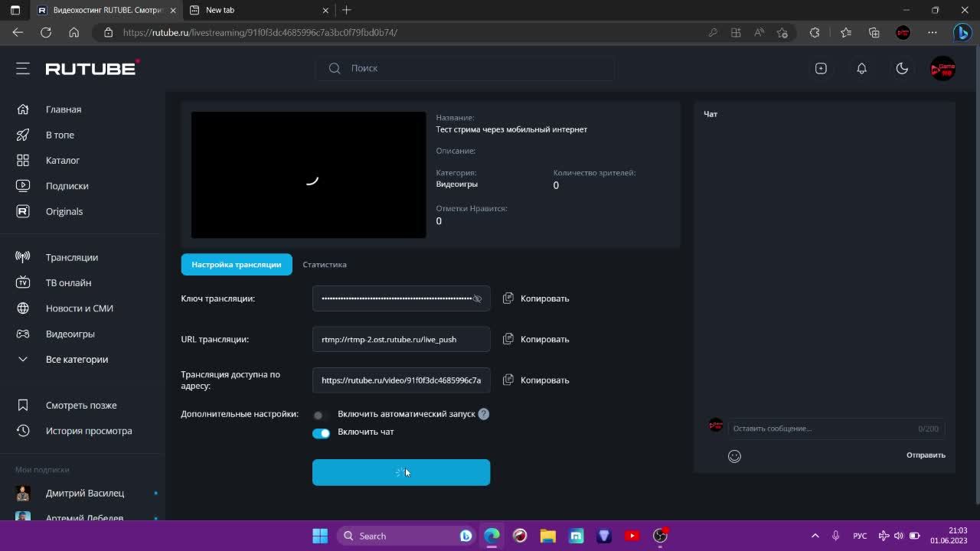Click the stream preview video player
The width and height of the screenshot is (980, 551).
click(x=308, y=174)
